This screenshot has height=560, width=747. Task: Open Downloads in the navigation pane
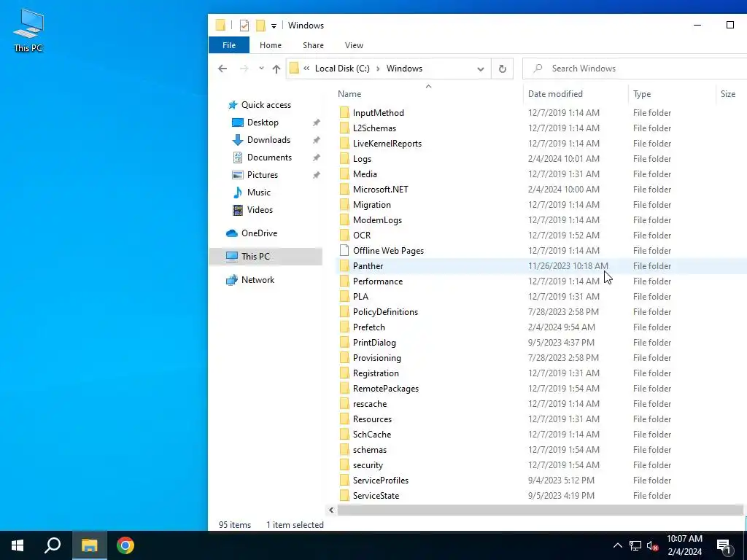coord(268,140)
